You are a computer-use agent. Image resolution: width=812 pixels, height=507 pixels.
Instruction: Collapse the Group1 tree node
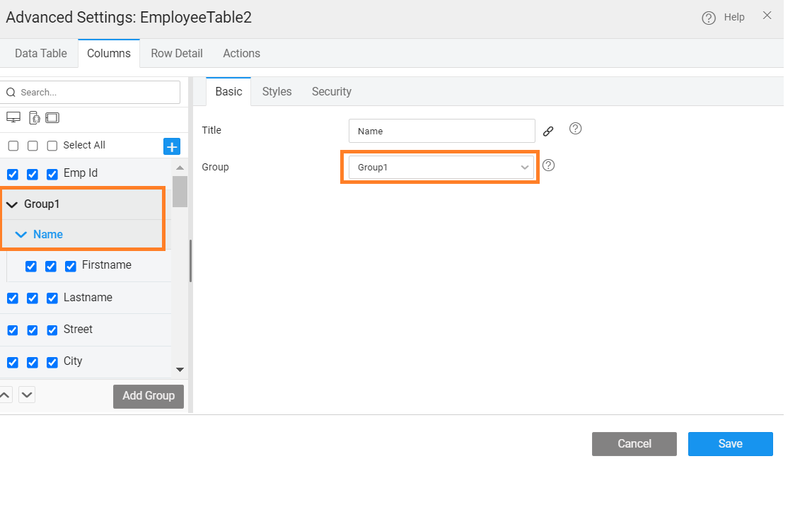(x=11, y=204)
